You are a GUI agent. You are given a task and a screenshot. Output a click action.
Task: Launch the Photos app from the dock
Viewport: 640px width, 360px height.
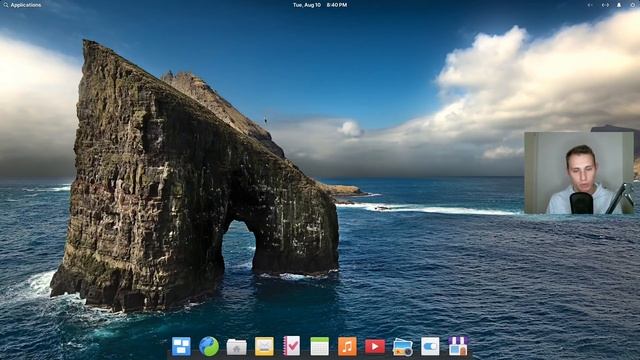[402, 347]
